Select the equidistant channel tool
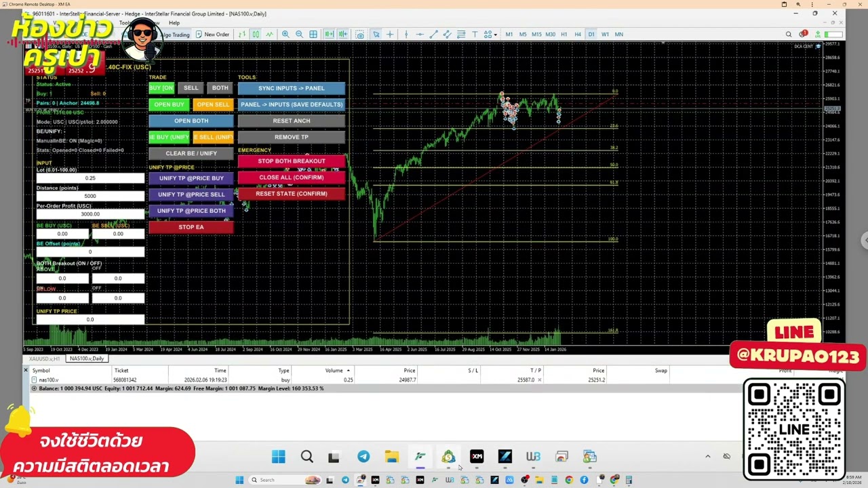This screenshot has height=488, width=868. click(x=448, y=35)
